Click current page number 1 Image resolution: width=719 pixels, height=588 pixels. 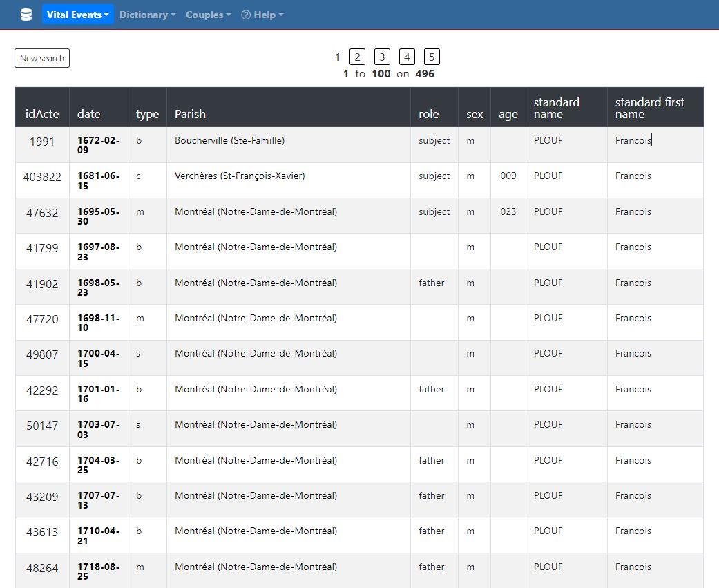pyautogui.click(x=338, y=57)
